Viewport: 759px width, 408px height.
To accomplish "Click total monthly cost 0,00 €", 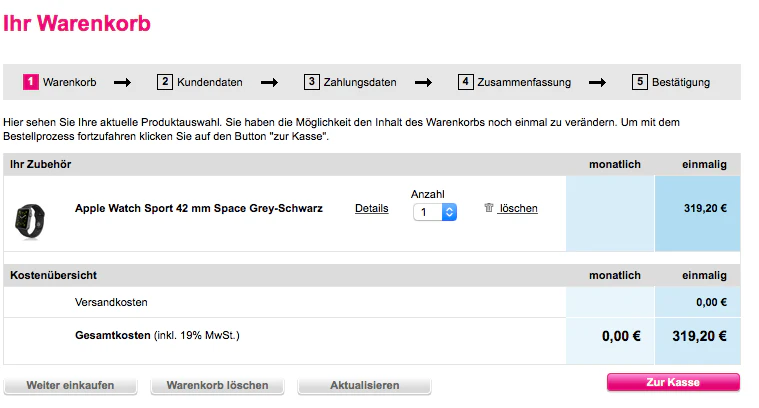I will [621, 336].
